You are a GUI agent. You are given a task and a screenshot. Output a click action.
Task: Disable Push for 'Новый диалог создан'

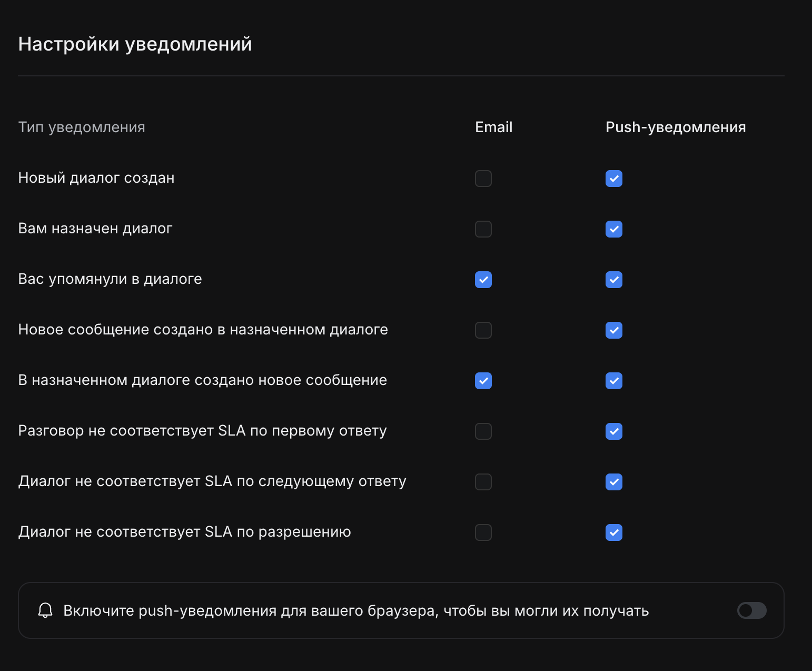(x=613, y=179)
